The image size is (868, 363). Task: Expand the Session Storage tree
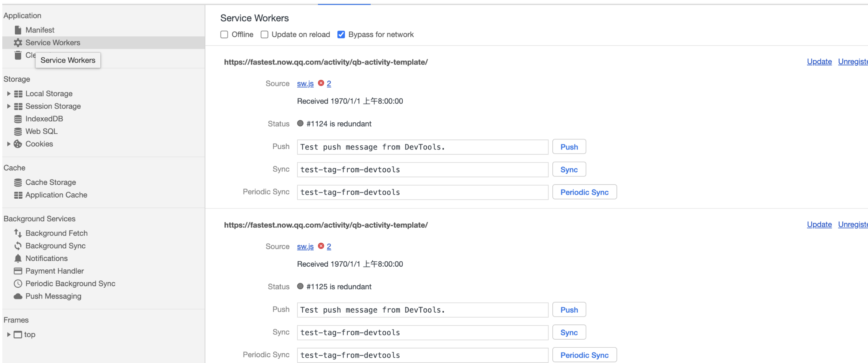coord(8,106)
